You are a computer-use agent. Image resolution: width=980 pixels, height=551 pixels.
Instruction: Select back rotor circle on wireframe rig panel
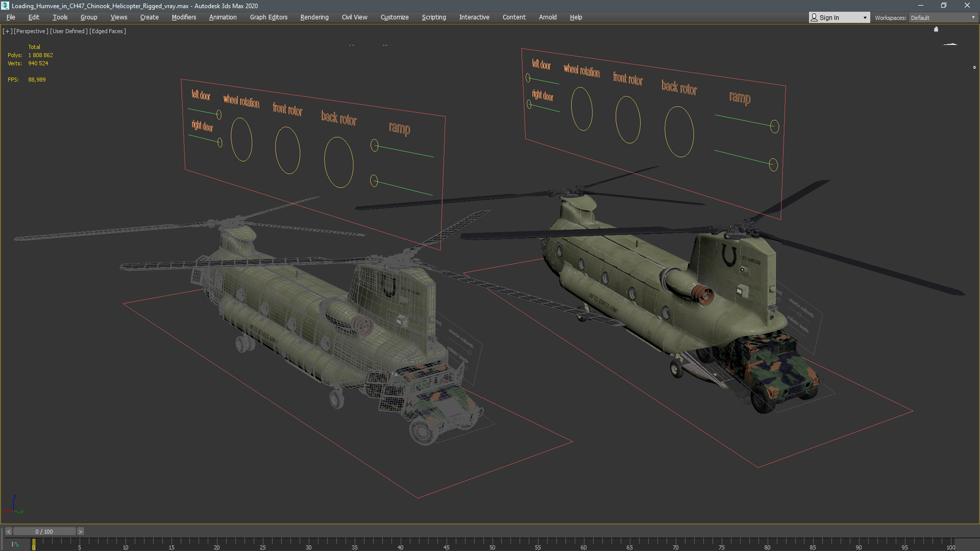click(339, 162)
